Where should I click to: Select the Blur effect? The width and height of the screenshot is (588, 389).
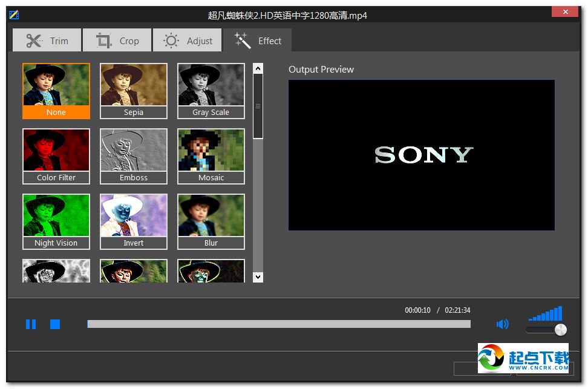tap(211, 221)
